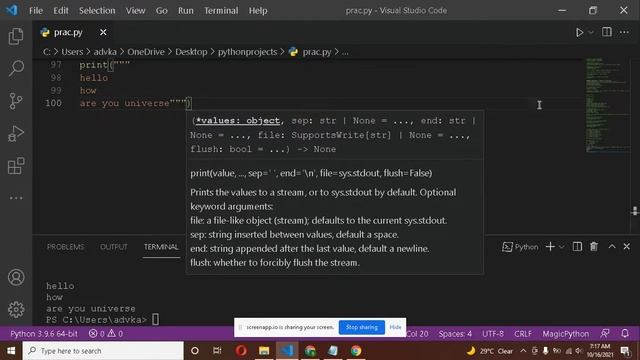
Task: Open the Run and Debug view
Action: coord(16,133)
